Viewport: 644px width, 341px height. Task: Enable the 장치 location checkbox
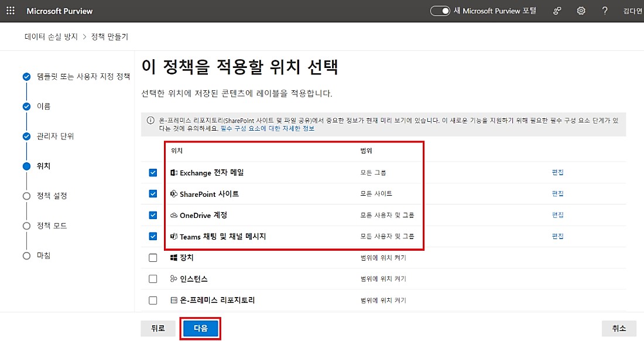[153, 258]
